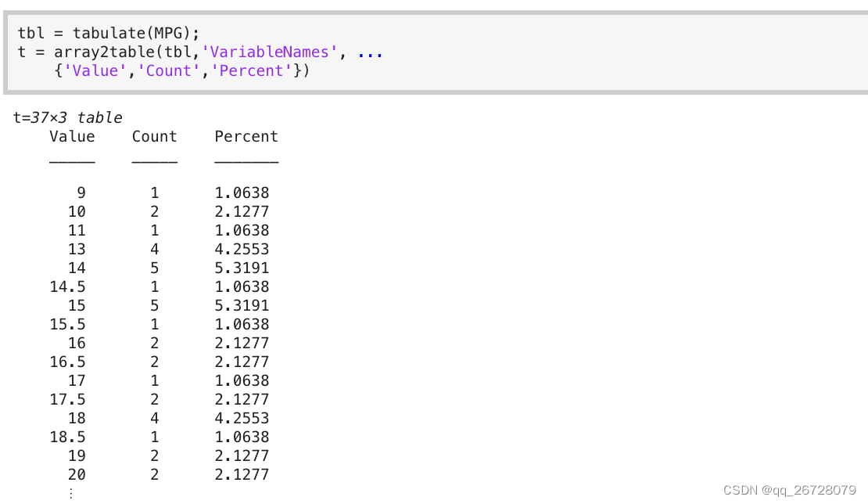Screen dimensions: 868x504
Task: Click the "t=37×3 table" output heading
Action: pos(67,117)
